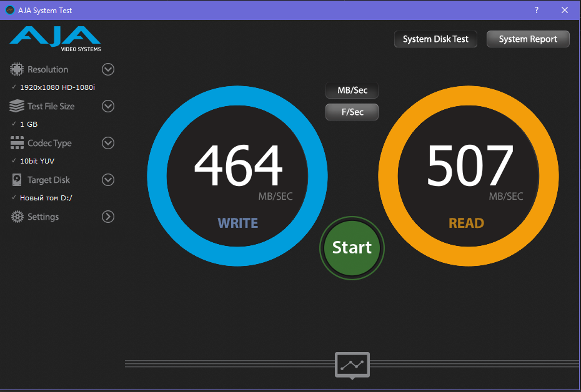Viewport: 581px width, 392px height.
Task: Click the WRITE gauge label
Action: pos(237,223)
